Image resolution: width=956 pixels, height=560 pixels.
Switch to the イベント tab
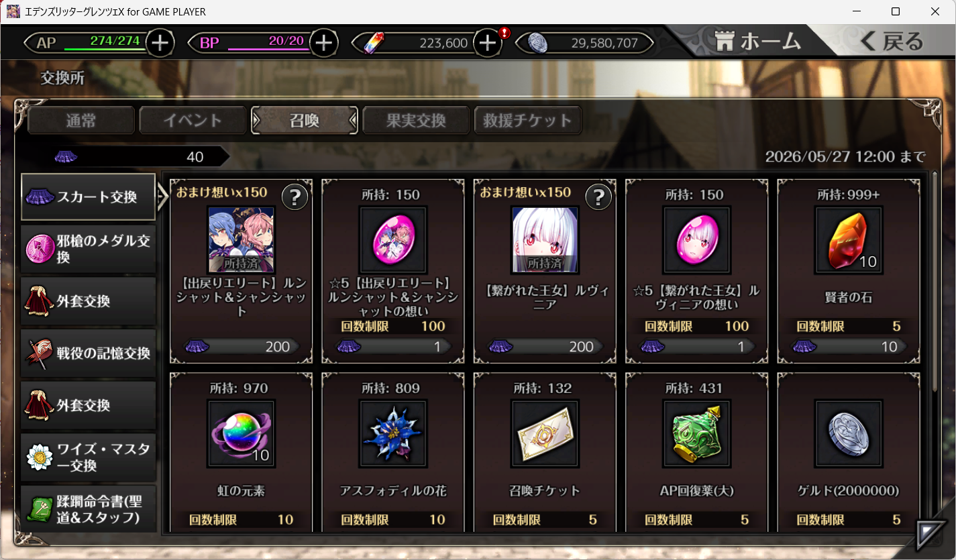193,121
